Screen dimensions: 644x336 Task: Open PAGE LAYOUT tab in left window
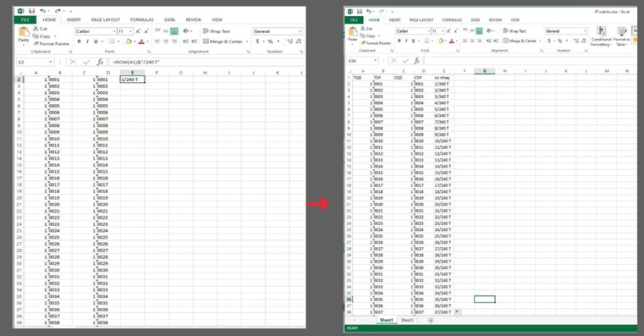pyautogui.click(x=106, y=19)
